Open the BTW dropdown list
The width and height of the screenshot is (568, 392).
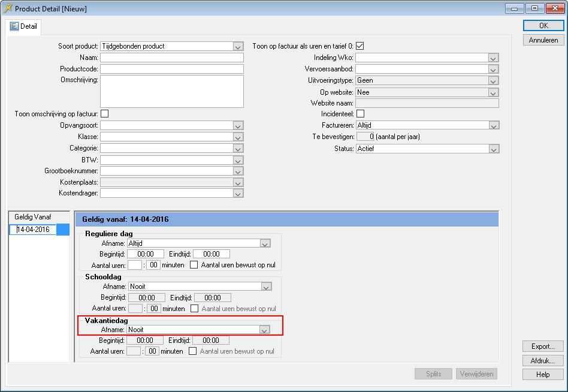[x=238, y=160]
